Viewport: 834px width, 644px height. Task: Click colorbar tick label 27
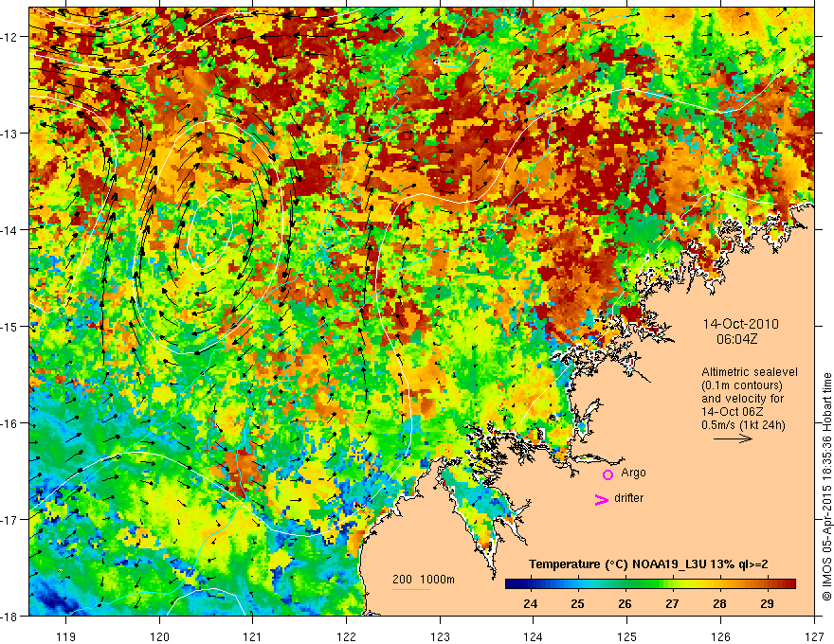click(672, 603)
